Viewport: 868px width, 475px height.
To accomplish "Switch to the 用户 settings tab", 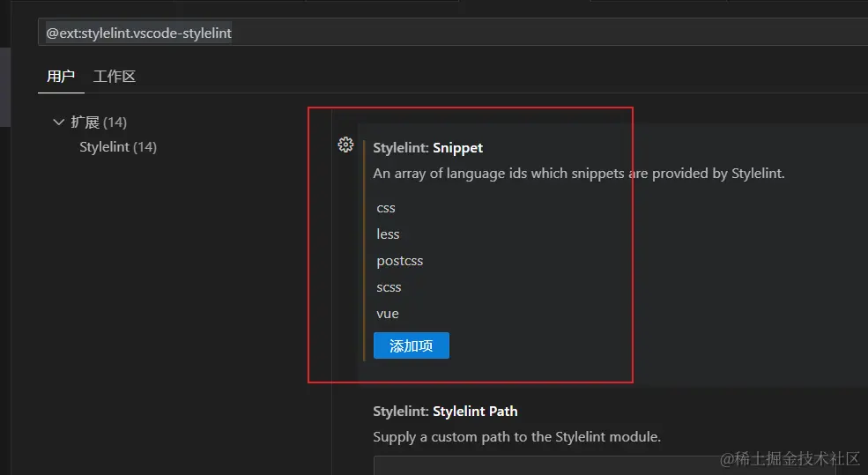I will point(60,76).
